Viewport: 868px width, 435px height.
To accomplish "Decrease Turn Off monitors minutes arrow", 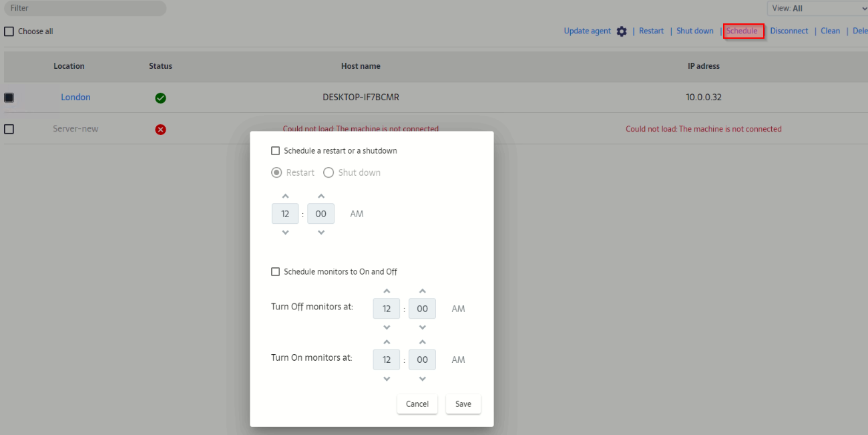I will [422, 327].
